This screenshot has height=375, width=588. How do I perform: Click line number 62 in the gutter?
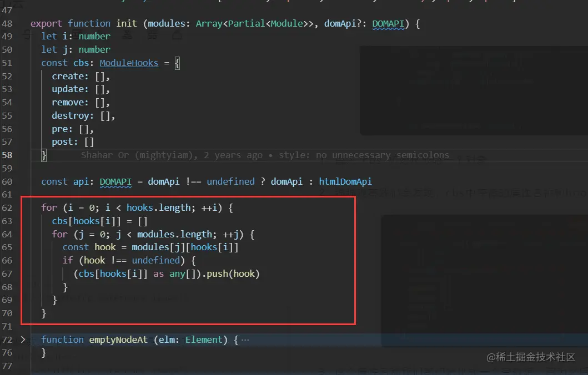(x=7, y=207)
